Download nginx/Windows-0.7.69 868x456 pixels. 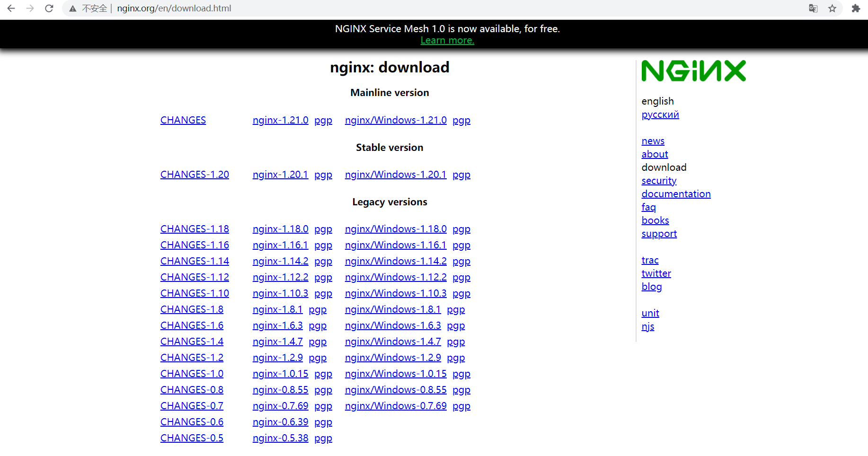[396, 406]
